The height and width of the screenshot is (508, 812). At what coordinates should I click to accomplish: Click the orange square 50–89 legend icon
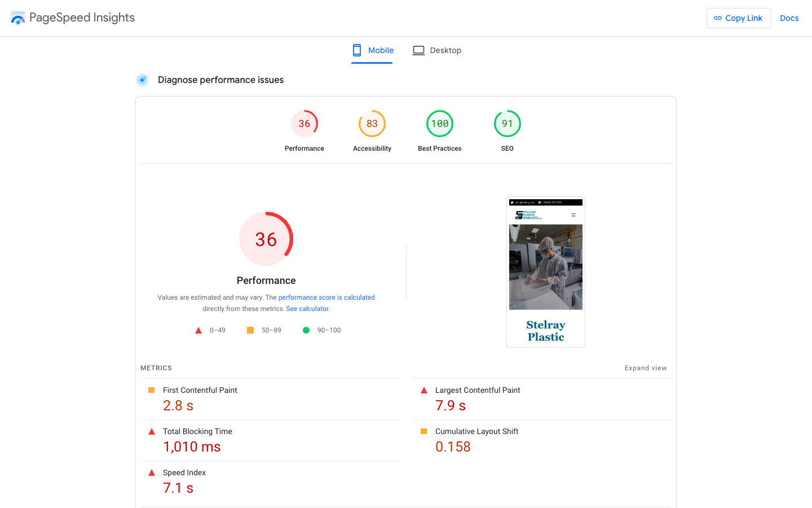click(x=250, y=330)
